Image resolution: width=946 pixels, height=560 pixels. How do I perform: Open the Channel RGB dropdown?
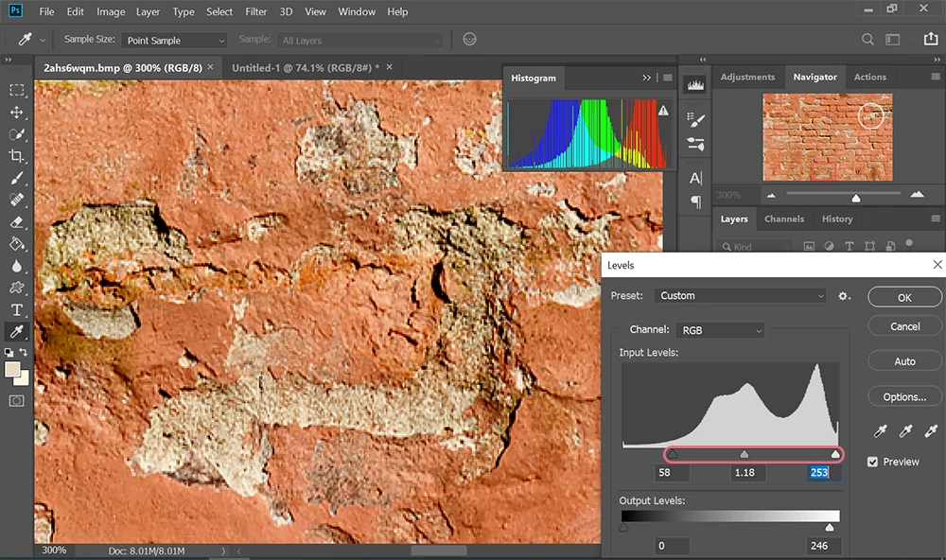click(720, 330)
